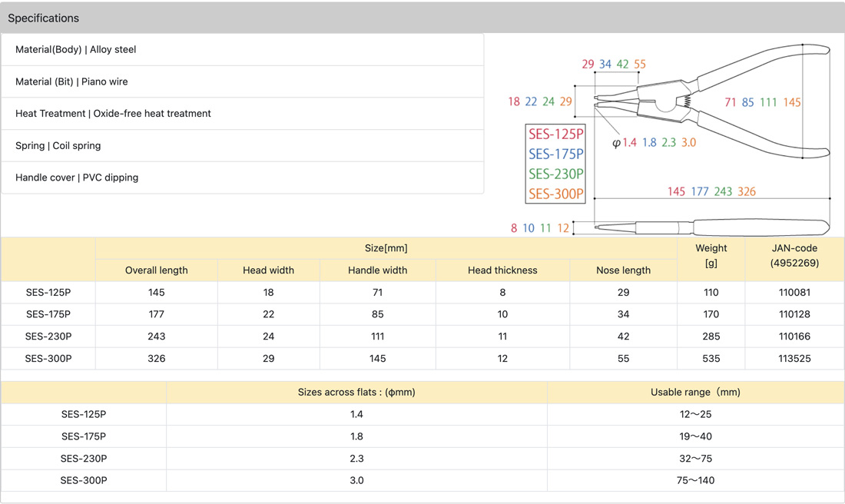This screenshot has height=504, width=845.
Task: Click the Sizes across flats column header
Action: point(356,392)
